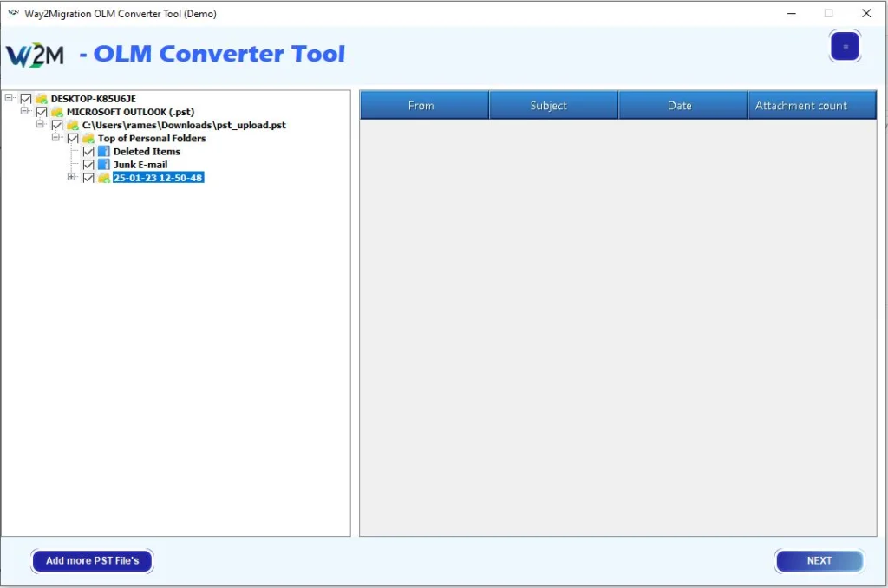Click the DESKTOP-K85U6JE folder icon

point(42,99)
